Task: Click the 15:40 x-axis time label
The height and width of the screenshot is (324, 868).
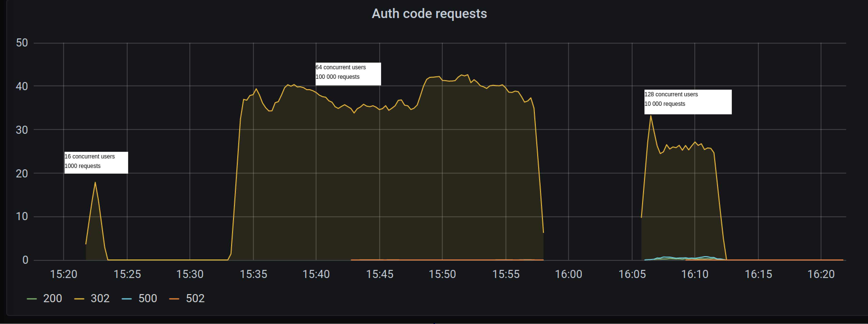Action: 316,274
